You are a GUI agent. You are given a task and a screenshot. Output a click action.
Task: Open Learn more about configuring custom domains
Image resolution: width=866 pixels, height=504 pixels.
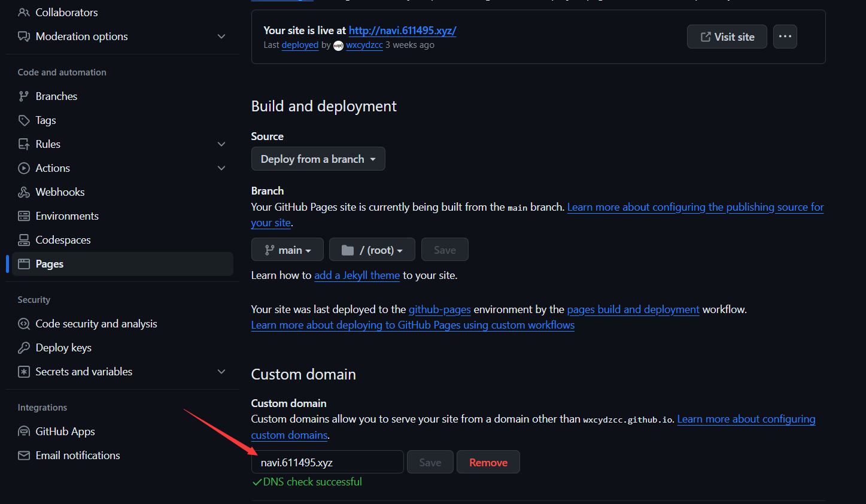coord(746,419)
